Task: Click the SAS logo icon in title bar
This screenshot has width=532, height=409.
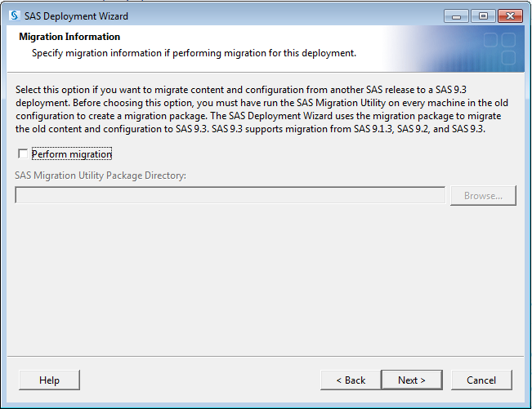Action: (x=13, y=16)
